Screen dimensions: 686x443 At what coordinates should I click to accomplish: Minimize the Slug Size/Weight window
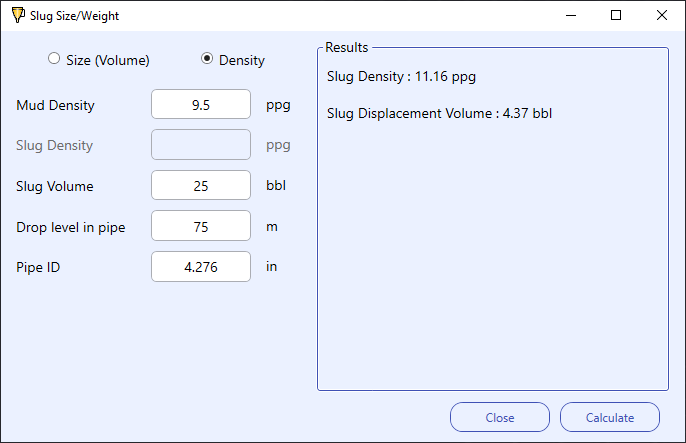point(570,16)
